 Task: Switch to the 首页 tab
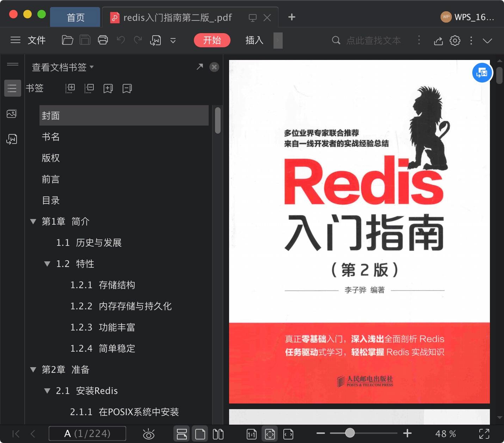click(75, 17)
